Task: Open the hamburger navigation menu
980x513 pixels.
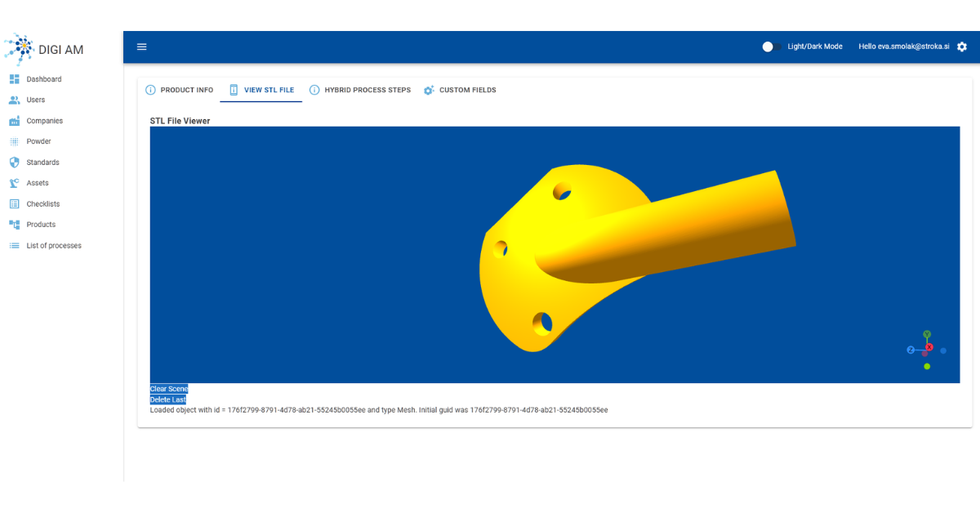Action: point(142,47)
